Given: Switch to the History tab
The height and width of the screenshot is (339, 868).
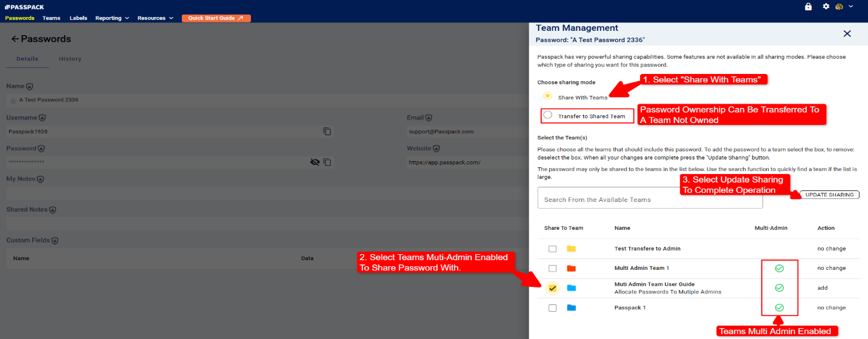Looking at the screenshot, I should pos(70,59).
